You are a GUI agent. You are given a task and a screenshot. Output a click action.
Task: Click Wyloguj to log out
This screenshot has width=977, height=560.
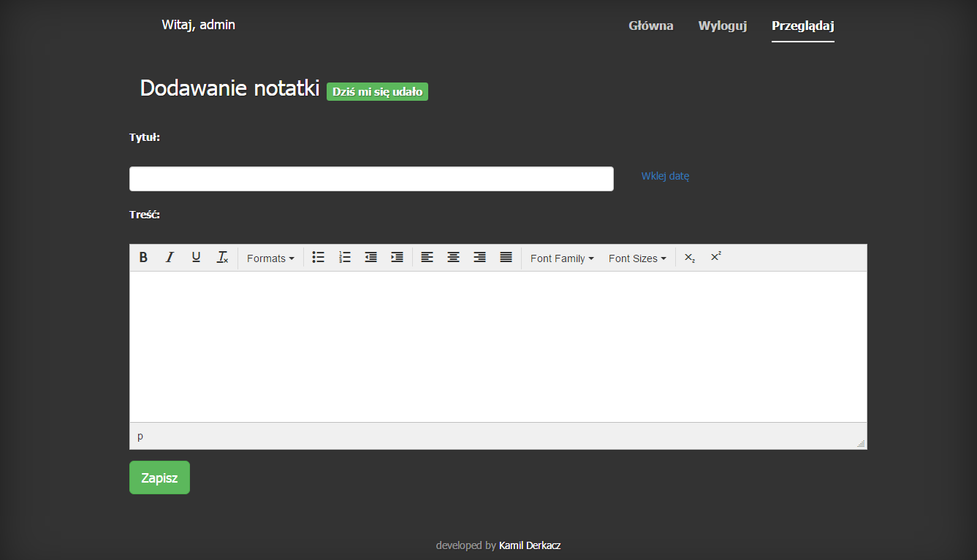click(x=723, y=26)
